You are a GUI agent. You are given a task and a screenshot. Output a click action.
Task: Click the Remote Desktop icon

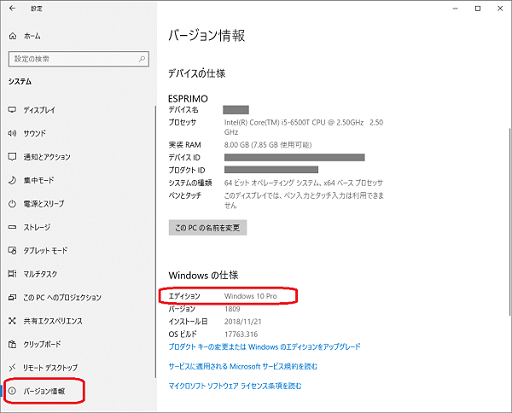pos(12,367)
